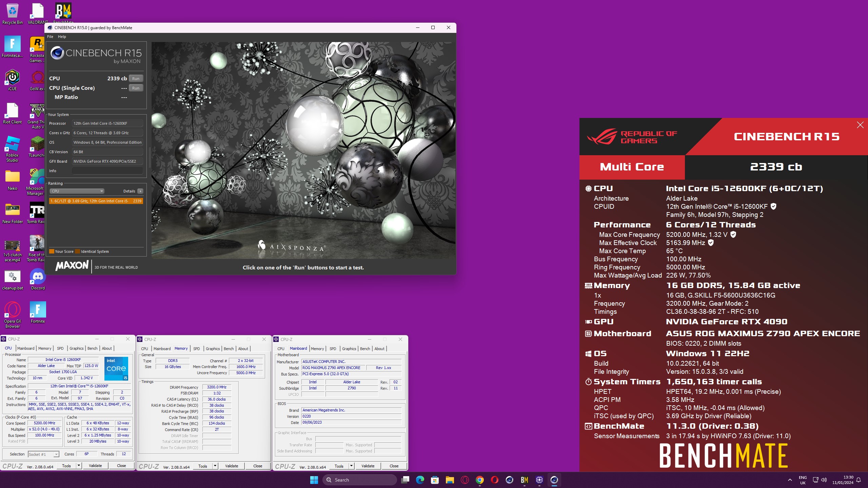The width and height of the screenshot is (868, 488).
Task: Launch VALORANT from the desktop
Action: 38,14
